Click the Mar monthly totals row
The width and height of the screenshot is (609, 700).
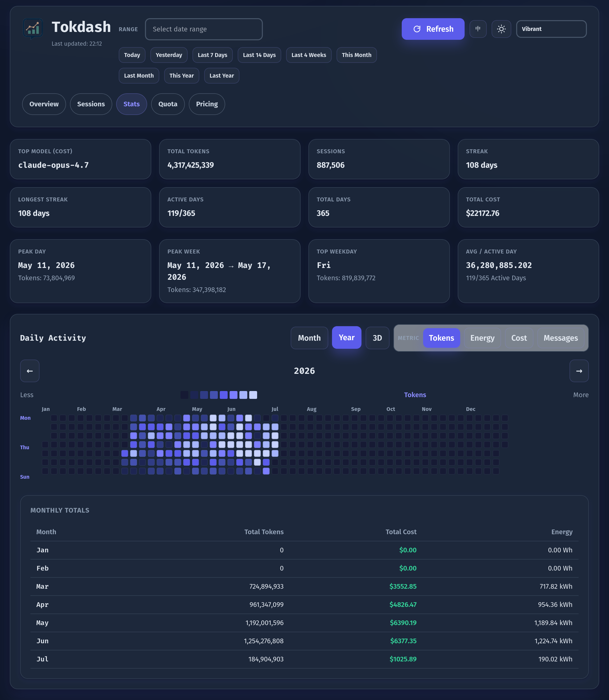(x=304, y=587)
